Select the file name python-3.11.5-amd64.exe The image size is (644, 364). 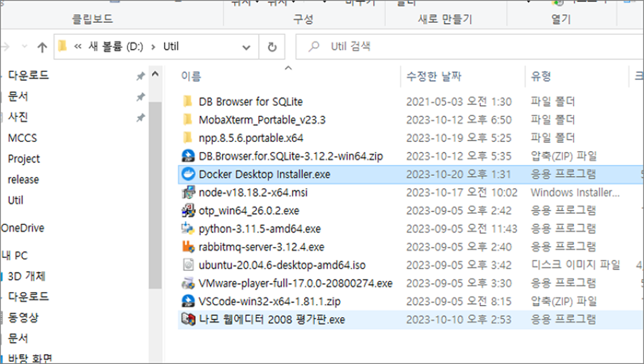coord(260,229)
